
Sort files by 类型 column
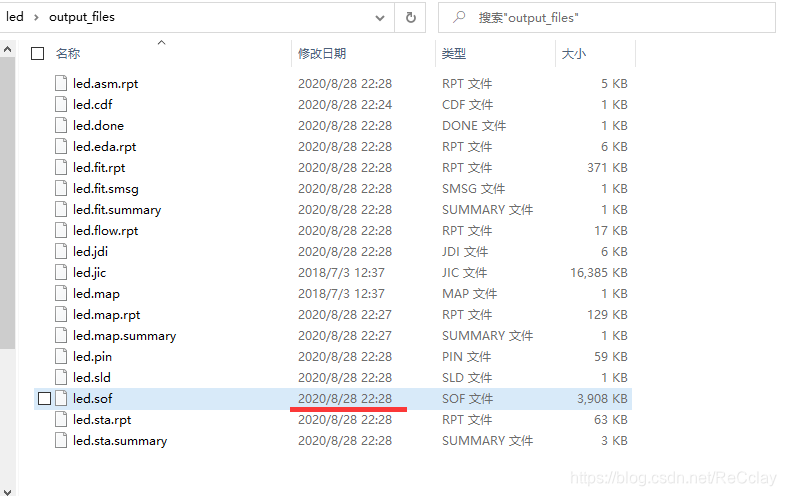pyautogui.click(x=454, y=53)
